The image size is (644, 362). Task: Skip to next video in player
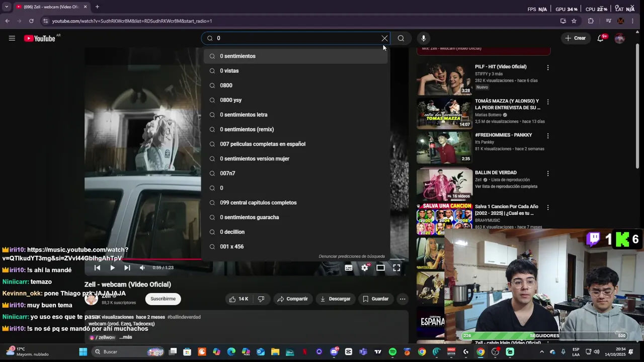(x=127, y=268)
